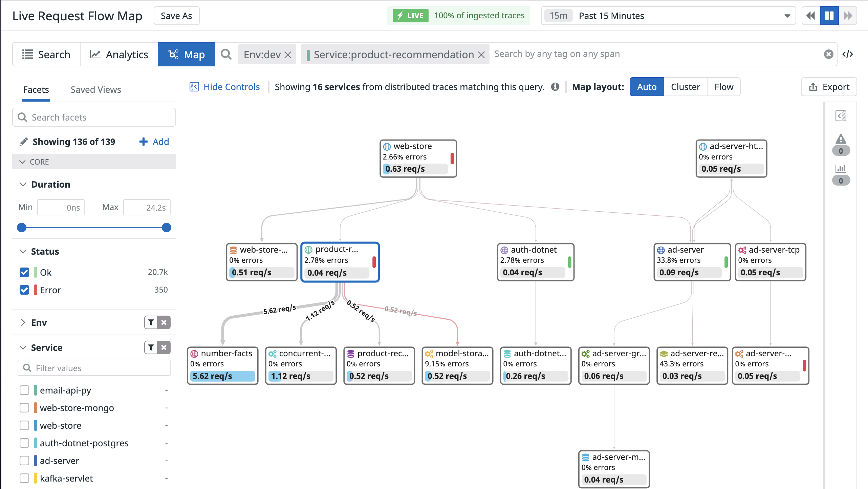Viewport: 868px width, 489px height.
Task: Clear search query with circled X icon
Action: (828, 54)
